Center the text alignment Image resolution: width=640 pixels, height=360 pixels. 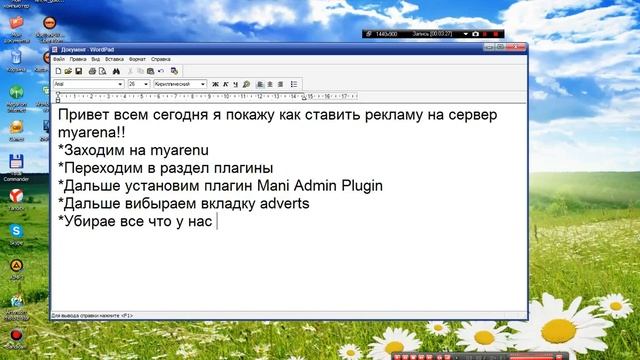pyautogui.click(x=270, y=84)
